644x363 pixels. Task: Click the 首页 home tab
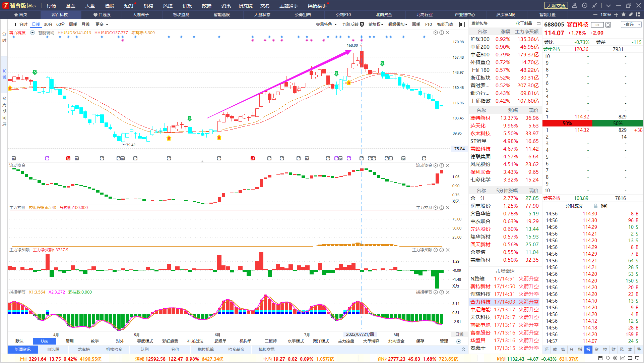pyautogui.click(x=21, y=15)
